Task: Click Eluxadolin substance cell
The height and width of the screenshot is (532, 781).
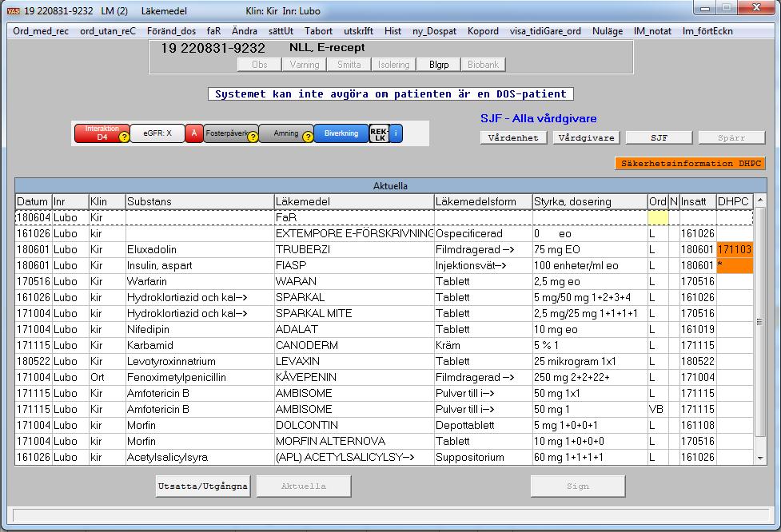Action: pyautogui.click(x=199, y=250)
